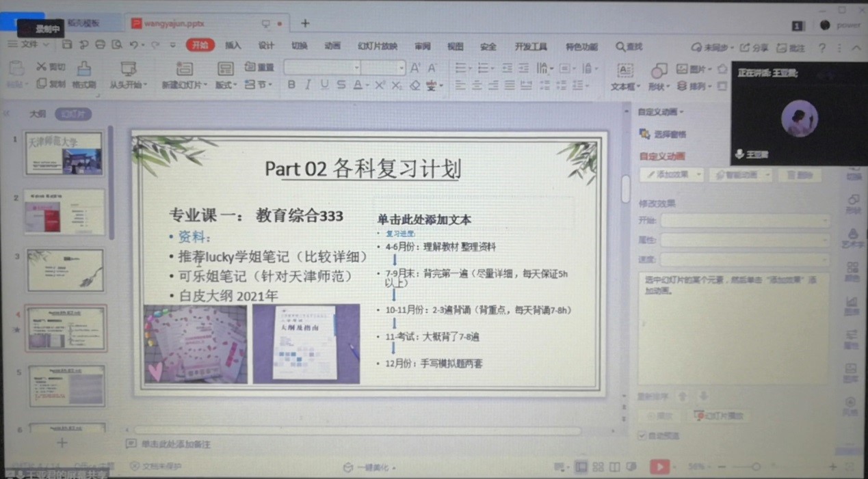Open the 添加效果 add effect dropdown
Image resolution: width=868 pixels, height=479 pixels.
672,175
